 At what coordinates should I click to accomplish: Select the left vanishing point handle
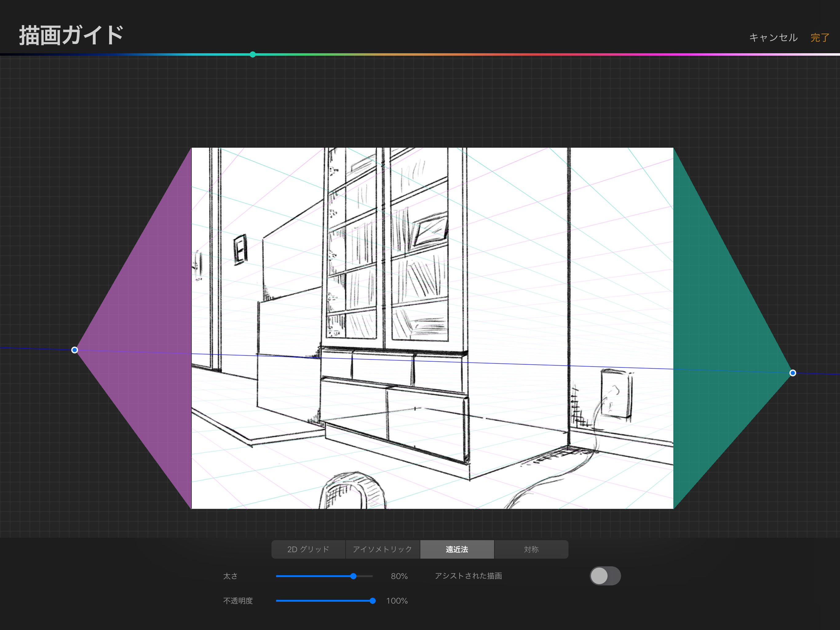pos(74,350)
